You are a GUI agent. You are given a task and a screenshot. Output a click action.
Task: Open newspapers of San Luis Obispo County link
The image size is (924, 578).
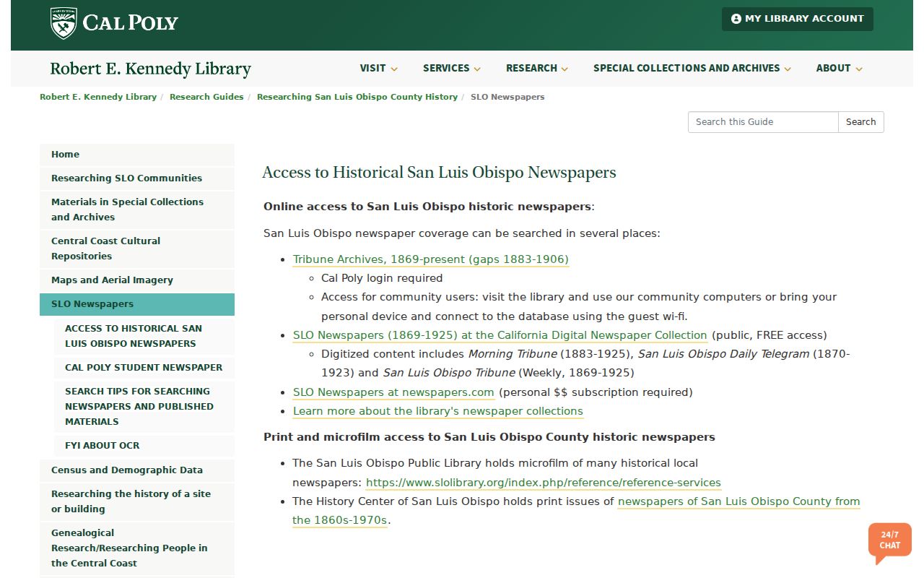coord(576,511)
